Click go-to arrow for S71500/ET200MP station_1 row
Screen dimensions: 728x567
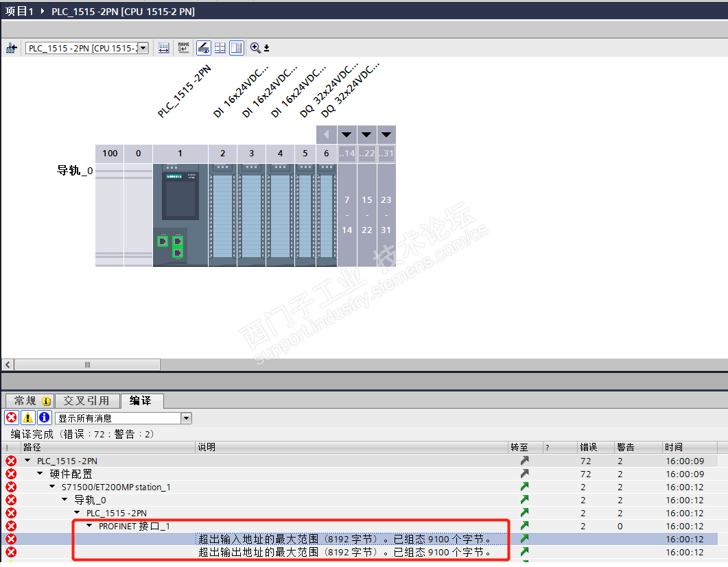525,487
